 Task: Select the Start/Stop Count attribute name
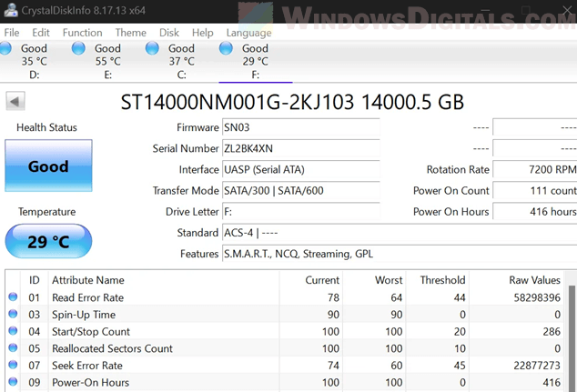point(91,332)
